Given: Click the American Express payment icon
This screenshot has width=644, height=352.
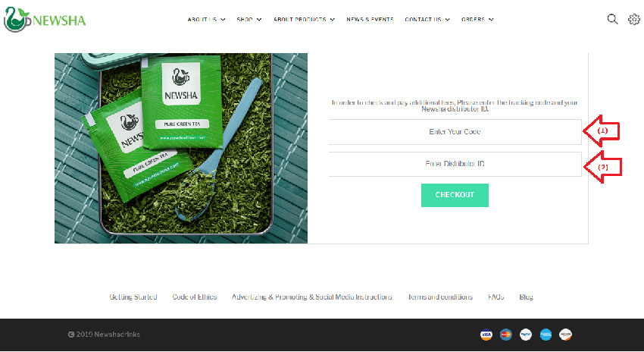Looking at the screenshot, I should coord(546,335).
